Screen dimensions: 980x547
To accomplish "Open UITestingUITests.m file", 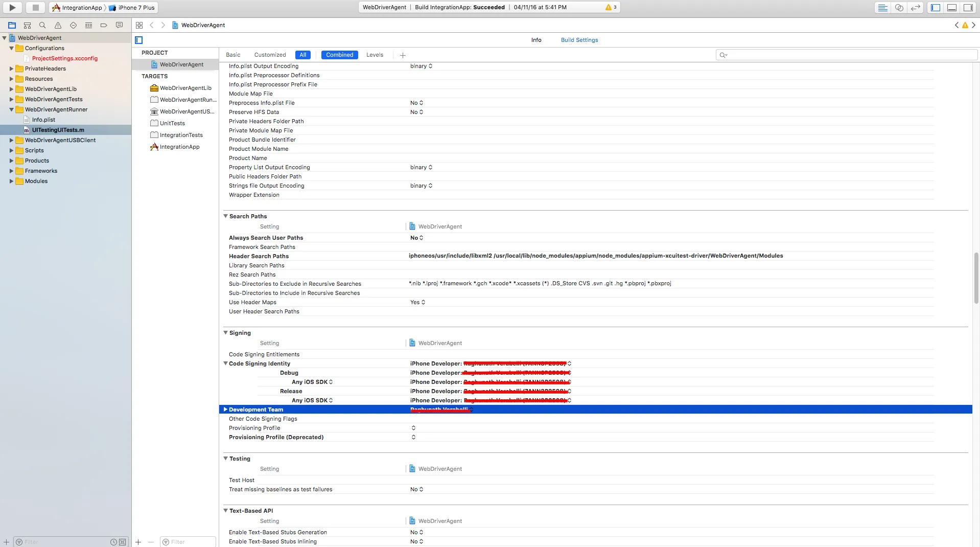I will click(x=58, y=130).
